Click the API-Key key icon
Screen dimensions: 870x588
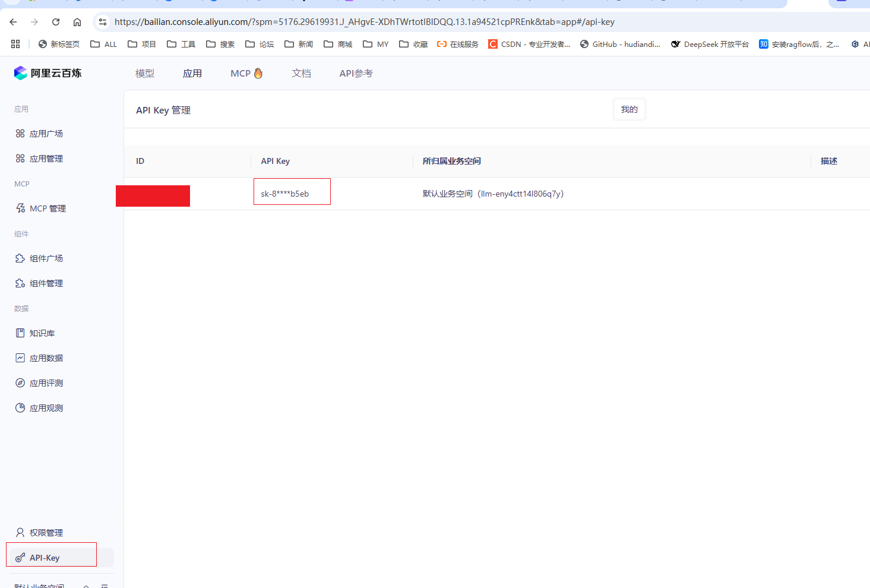click(20, 558)
